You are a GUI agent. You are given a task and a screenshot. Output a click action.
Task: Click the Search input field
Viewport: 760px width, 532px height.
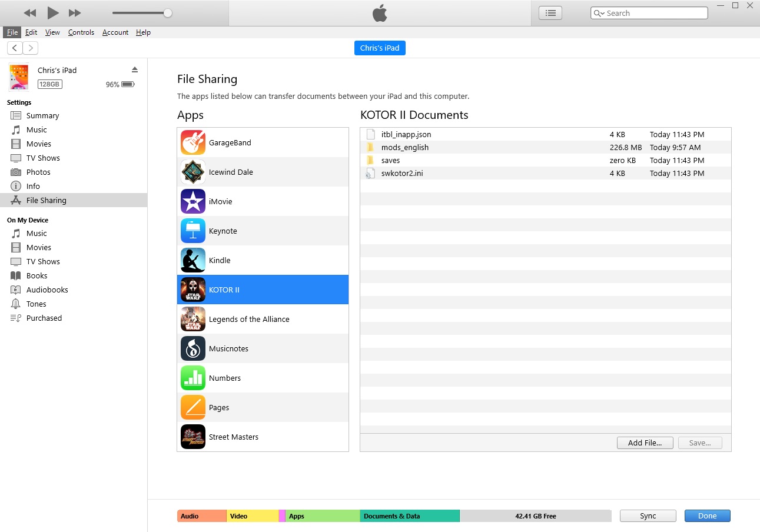649,13
